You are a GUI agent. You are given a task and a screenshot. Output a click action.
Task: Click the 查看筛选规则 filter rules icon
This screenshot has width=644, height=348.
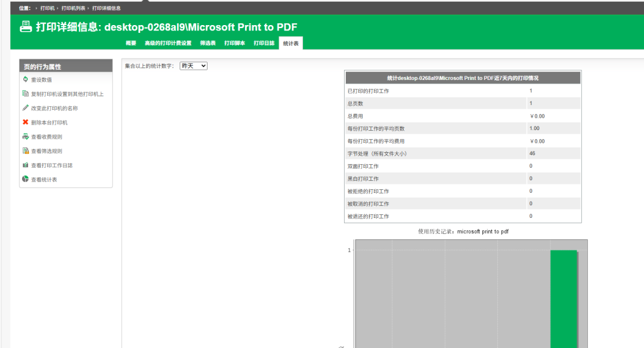(x=26, y=151)
